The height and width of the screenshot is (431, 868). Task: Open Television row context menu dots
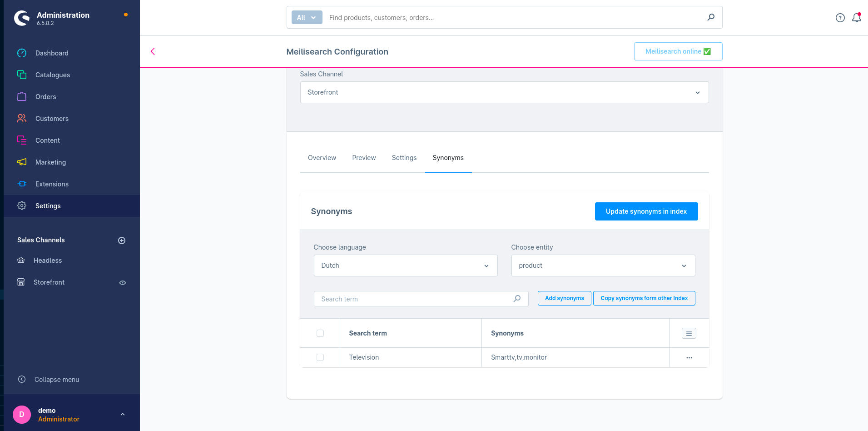(x=689, y=357)
